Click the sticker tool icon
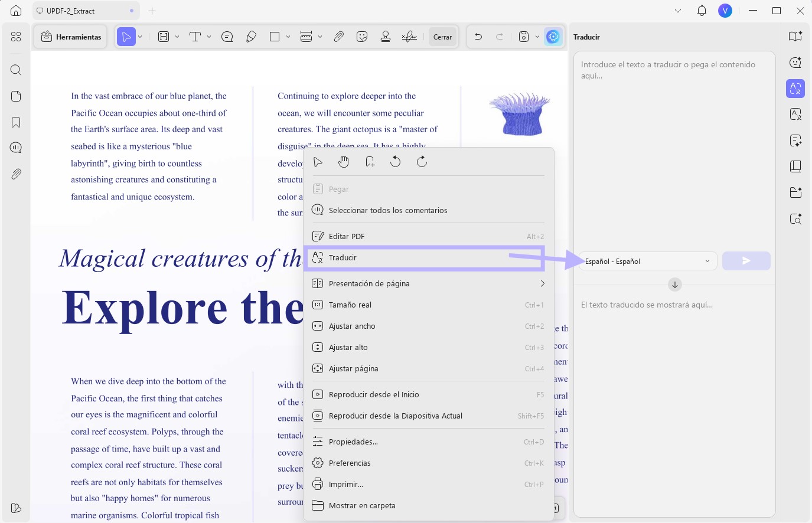This screenshot has height=523, width=812. pos(363,37)
